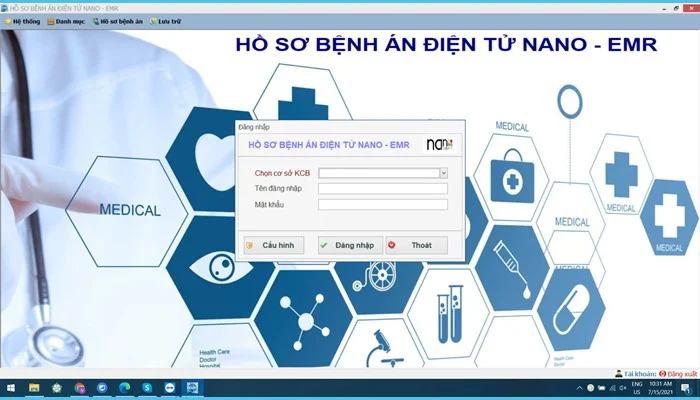Click the account user icon in status bar
This screenshot has height=400, width=700.
[x=619, y=374]
